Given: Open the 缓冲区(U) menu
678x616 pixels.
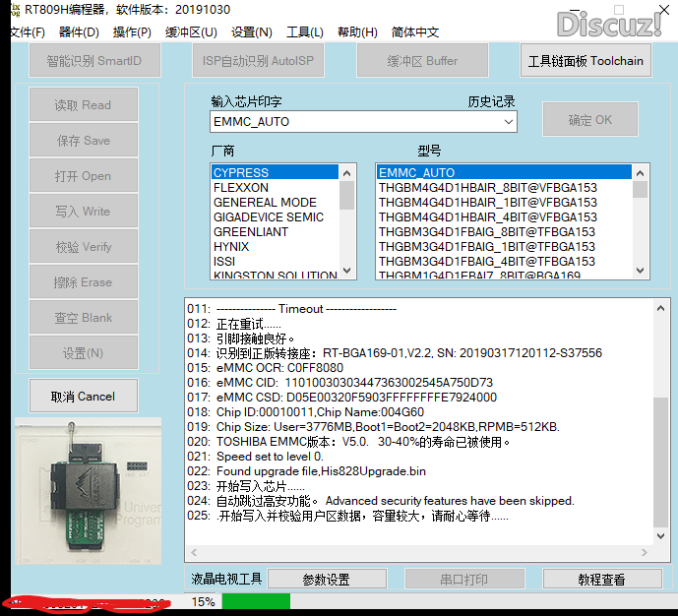Looking at the screenshot, I should [191, 32].
